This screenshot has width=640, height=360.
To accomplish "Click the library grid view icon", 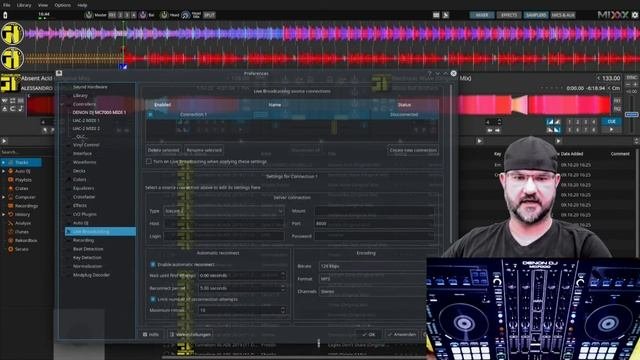I will click(x=436, y=15).
